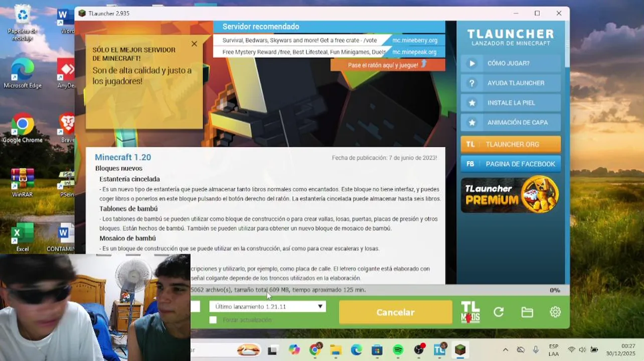
Task: Open Ayuda TLauncher help button
Action: (x=511, y=83)
